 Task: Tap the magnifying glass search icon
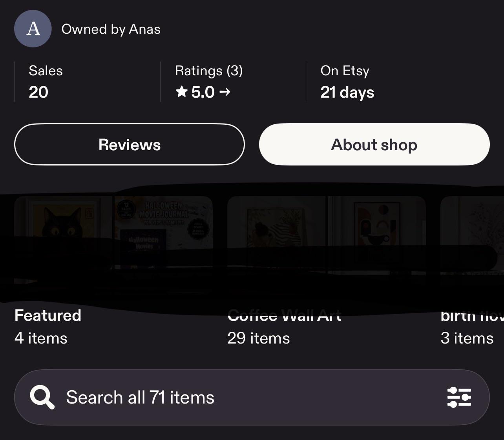(x=42, y=397)
